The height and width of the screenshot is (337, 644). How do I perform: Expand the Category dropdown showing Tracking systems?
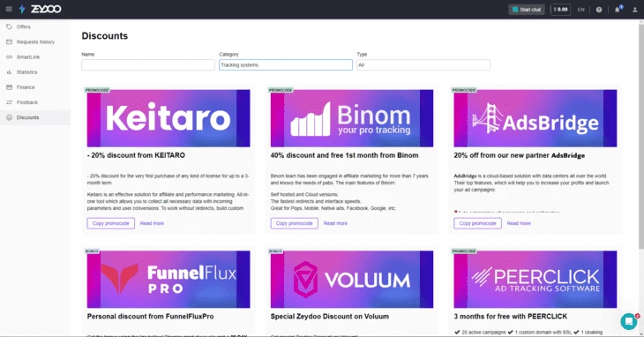point(286,65)
